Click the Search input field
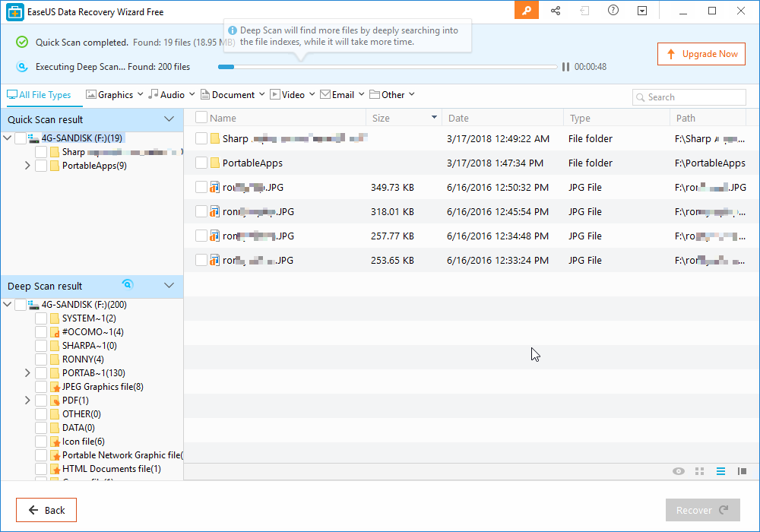760x532 pixels. coord(689,97)
